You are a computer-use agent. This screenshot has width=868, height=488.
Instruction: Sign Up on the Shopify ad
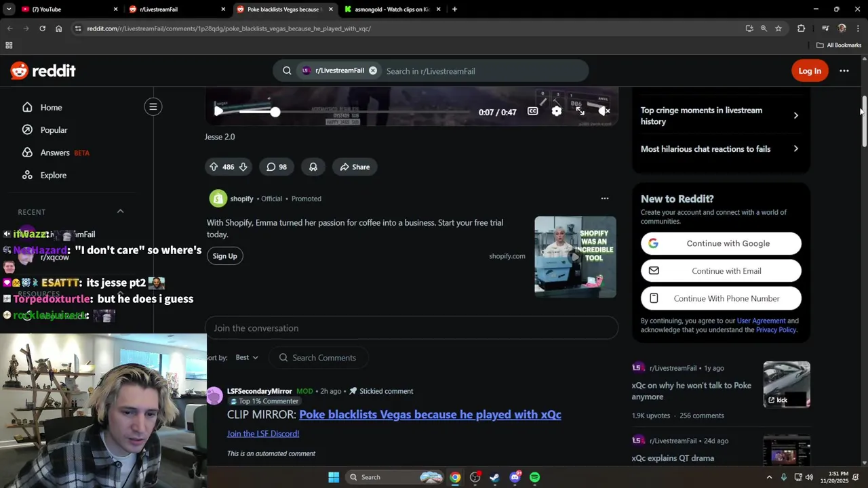coord(225,256)
